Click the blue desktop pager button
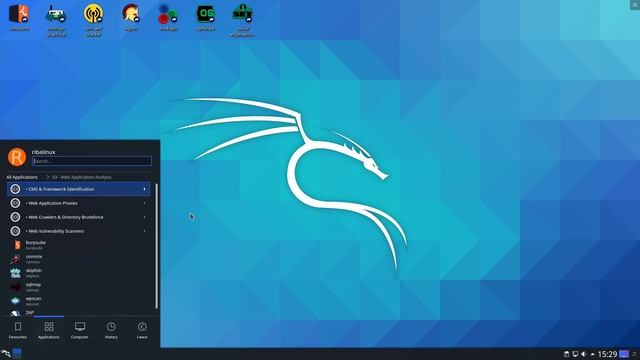The image size is (640, 360). point(624,354)
